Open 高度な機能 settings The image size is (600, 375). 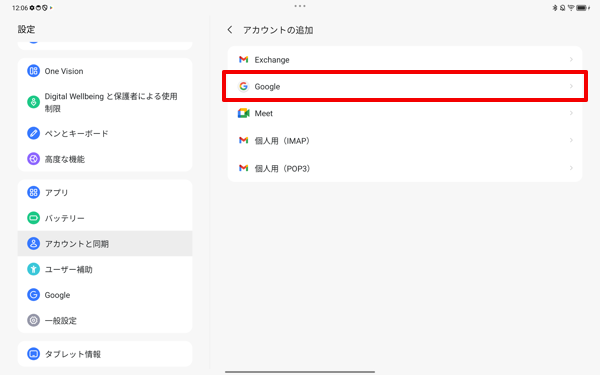click(105, 159)
